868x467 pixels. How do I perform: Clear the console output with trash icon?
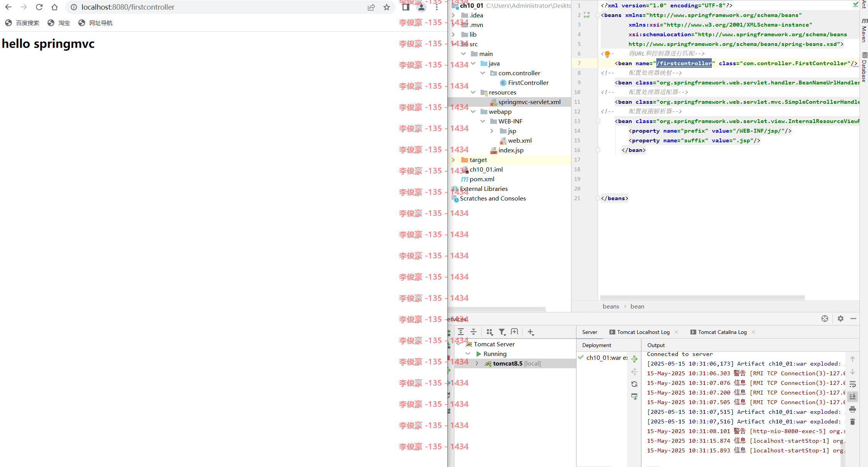[853, 421]
